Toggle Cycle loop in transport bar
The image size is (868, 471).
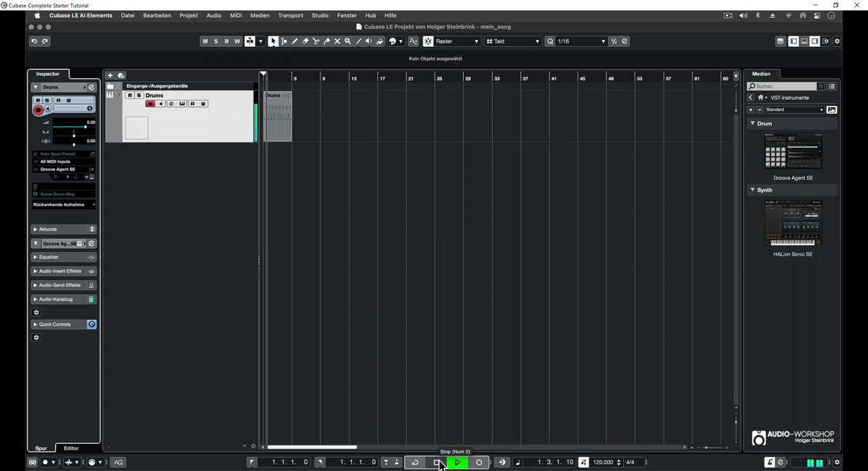tap(415, 462)
